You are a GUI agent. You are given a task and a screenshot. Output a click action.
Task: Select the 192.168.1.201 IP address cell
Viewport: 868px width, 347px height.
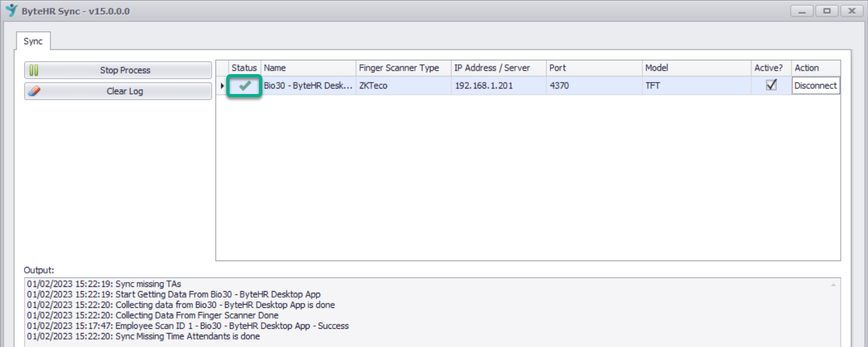(x=498, y=85)
